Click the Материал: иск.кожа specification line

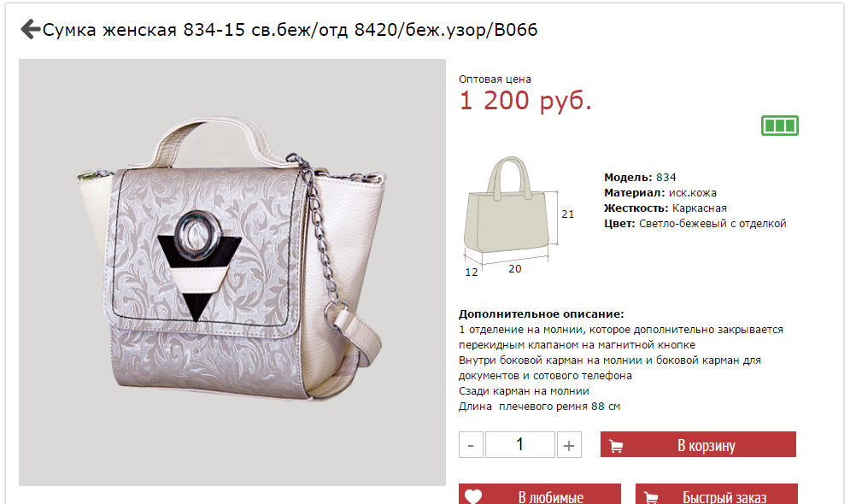(659, 192)
